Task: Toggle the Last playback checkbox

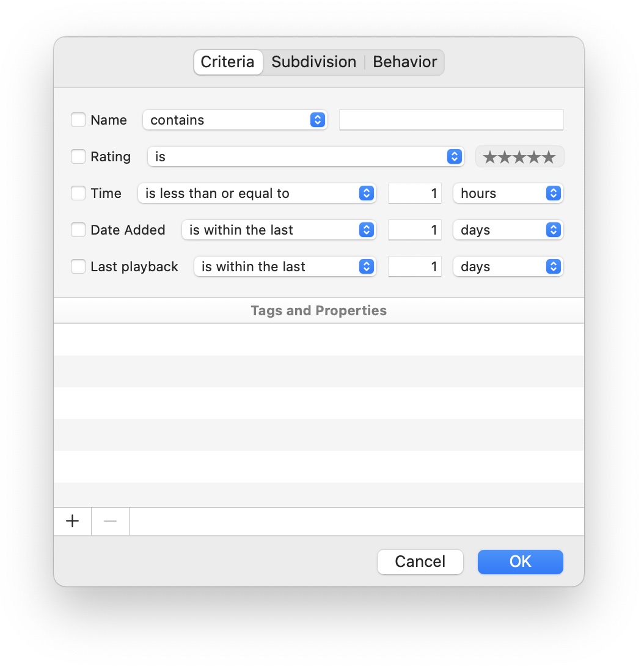Action: pos(78,266)
